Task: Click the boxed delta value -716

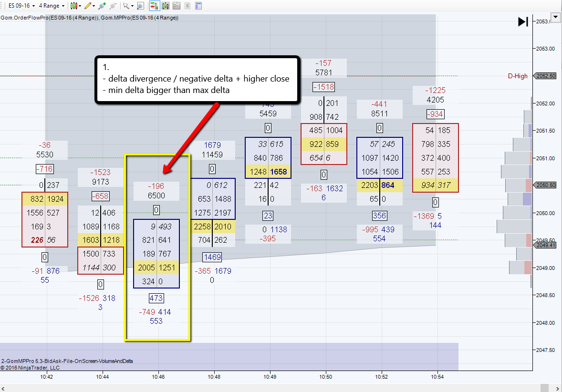Action: click(x=44, y=169)
